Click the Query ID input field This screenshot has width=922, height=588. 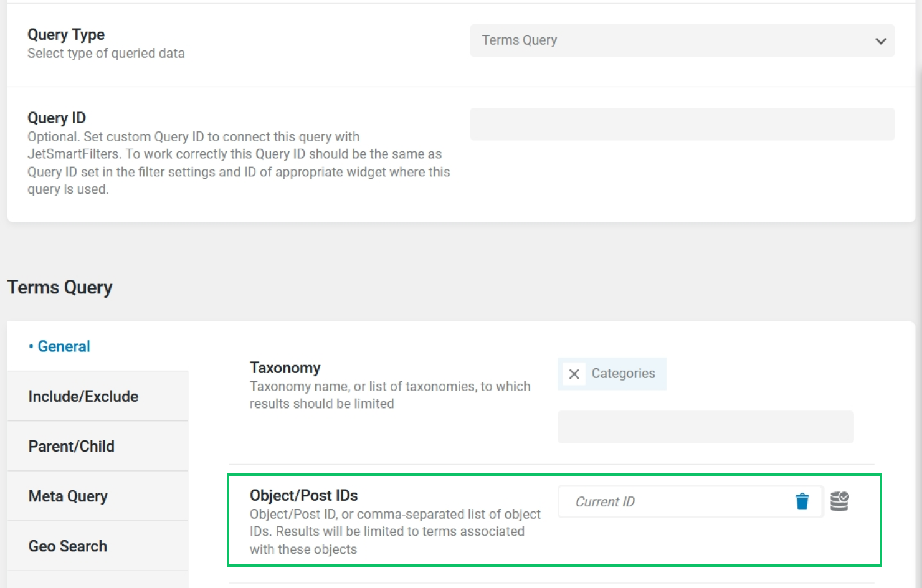tap(682, 124)
